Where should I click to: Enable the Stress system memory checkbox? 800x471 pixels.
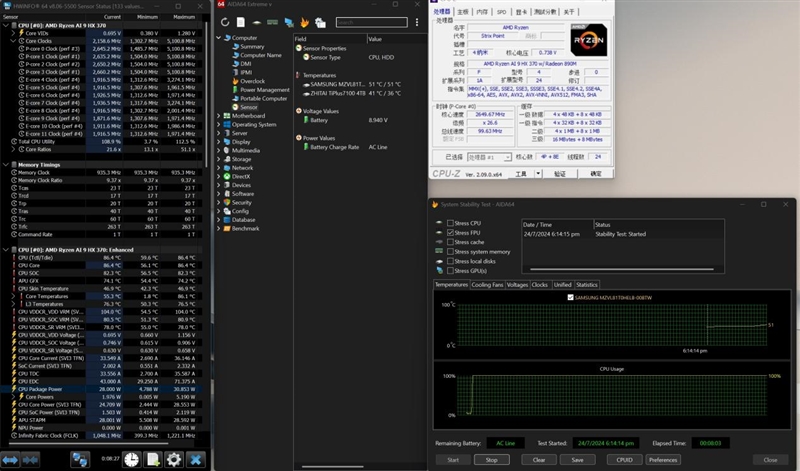450,252
